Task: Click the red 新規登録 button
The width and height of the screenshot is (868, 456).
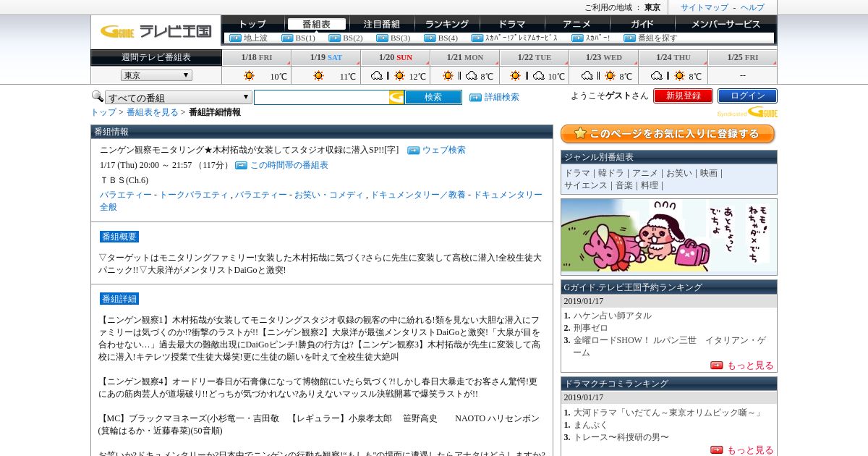Action: coord(683,96)
